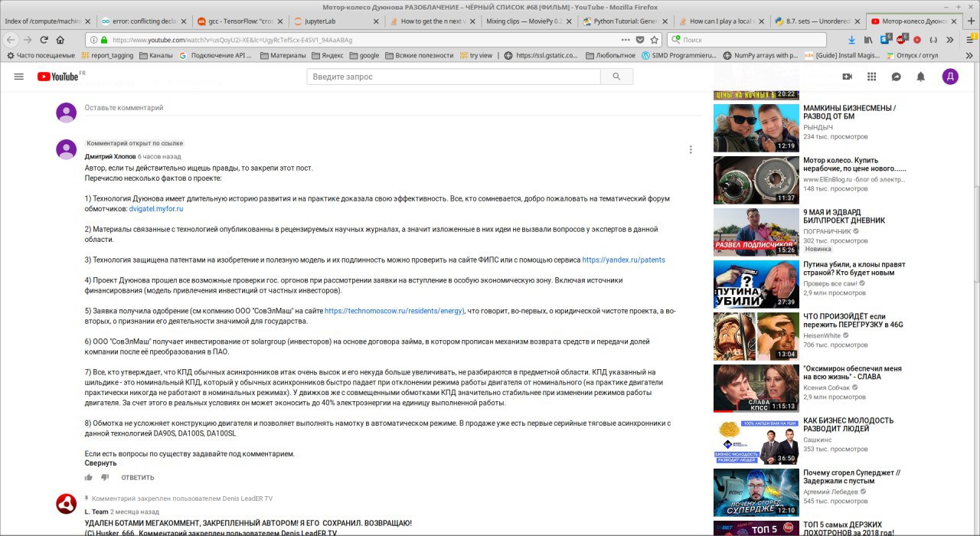The image size is (980, 536).
Task: Go to YouTube home via logo
Action: pyautogui.click(x=57, y=77)
